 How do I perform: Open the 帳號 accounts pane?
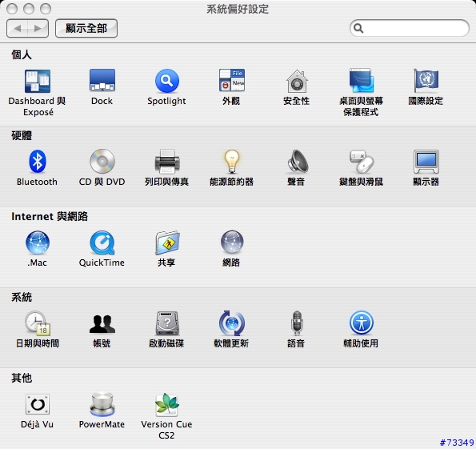tap(102, 324)
